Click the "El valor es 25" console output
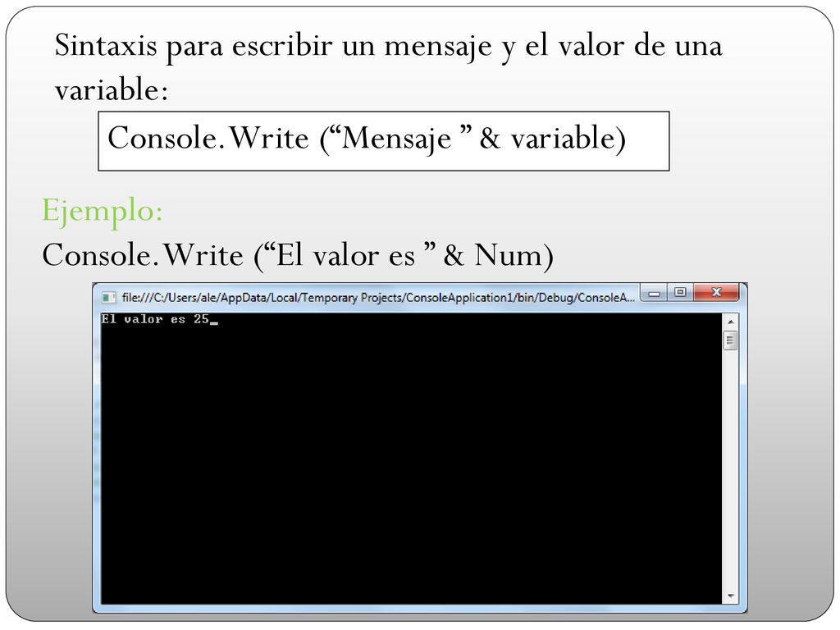 [155, 319]
